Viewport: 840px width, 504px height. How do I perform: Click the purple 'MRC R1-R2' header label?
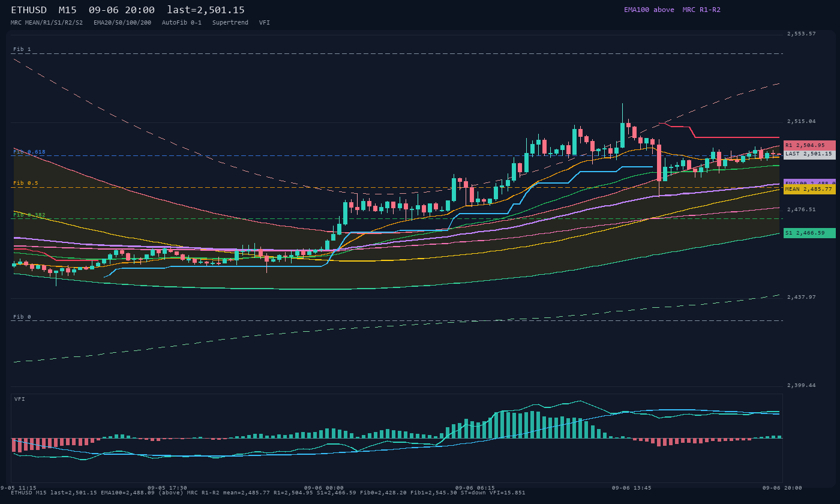[701, 10]
